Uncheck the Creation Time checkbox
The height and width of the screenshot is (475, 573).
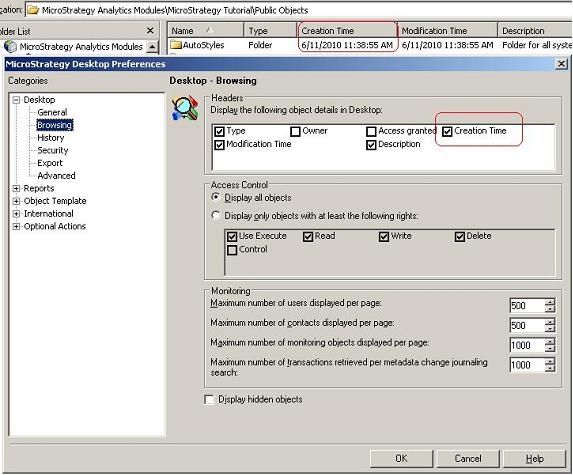[447, 131]
